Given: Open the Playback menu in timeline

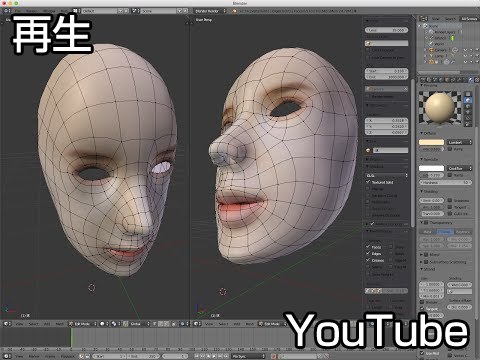Looking at the screenshot, I should [x=68, y=356].
